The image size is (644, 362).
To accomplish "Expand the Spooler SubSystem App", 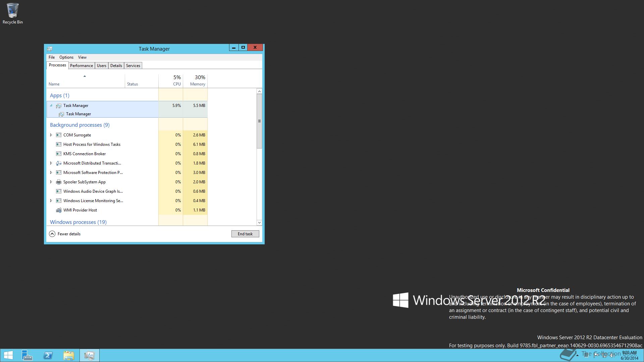I will point(51,182).
